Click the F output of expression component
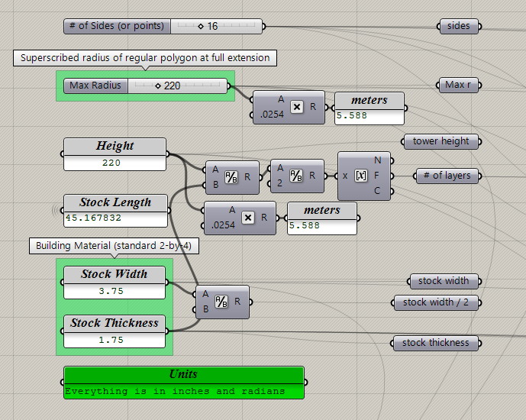 (376, 176)
